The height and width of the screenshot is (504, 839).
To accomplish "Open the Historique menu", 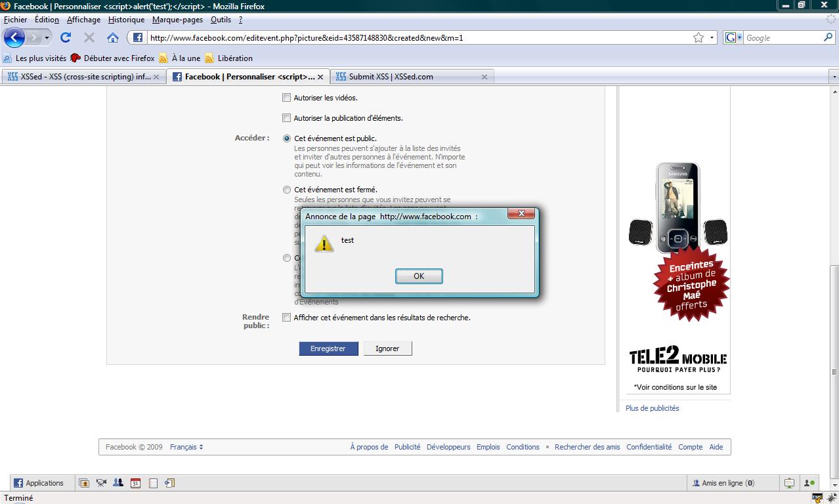I will [126, 20].
